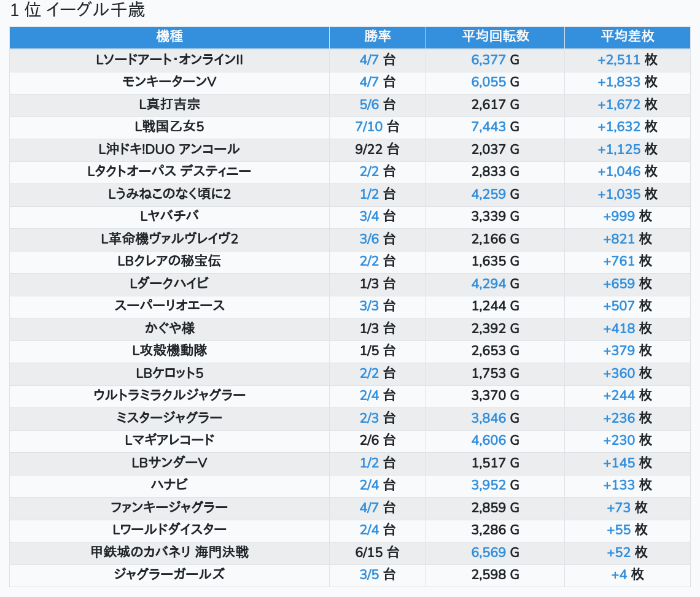This screenshot has height=597, width=700.
Task: Select the heading 1位 イーグル千歳
Action: coord(77,10)
